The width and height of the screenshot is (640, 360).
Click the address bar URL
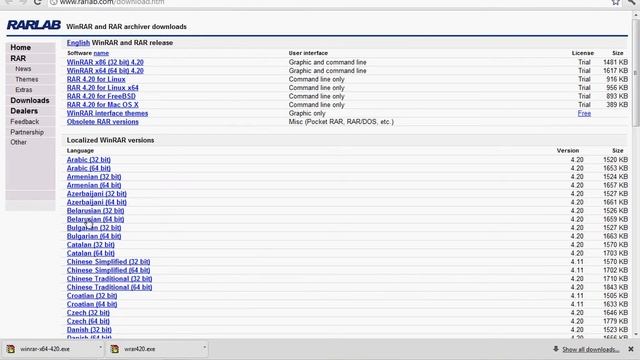[x=112, y=2]
